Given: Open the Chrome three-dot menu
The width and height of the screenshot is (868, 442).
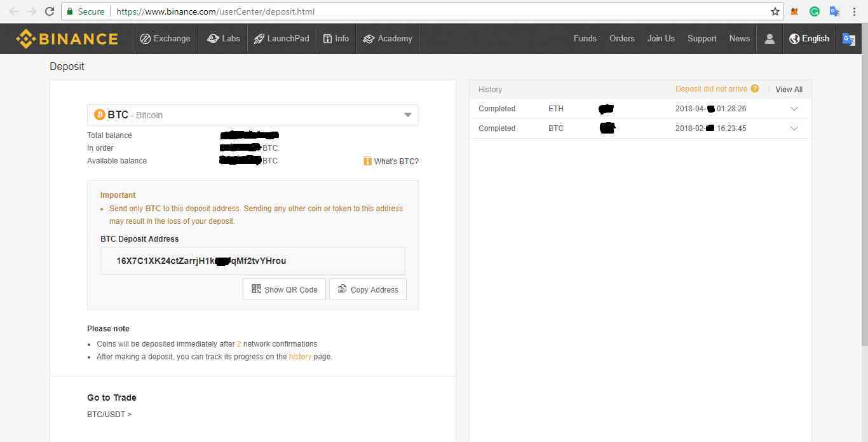Looking at the screenshot, I should point(855,11).
